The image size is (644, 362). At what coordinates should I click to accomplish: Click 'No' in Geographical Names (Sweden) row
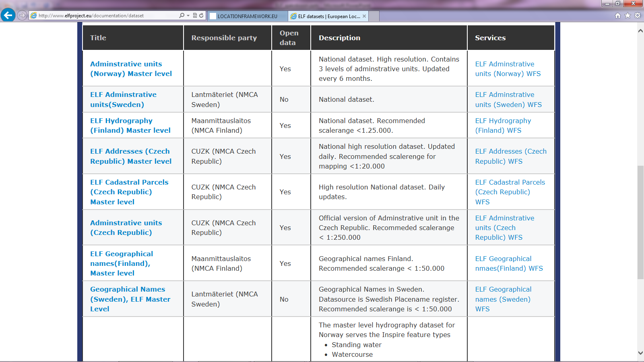point(284,299)
